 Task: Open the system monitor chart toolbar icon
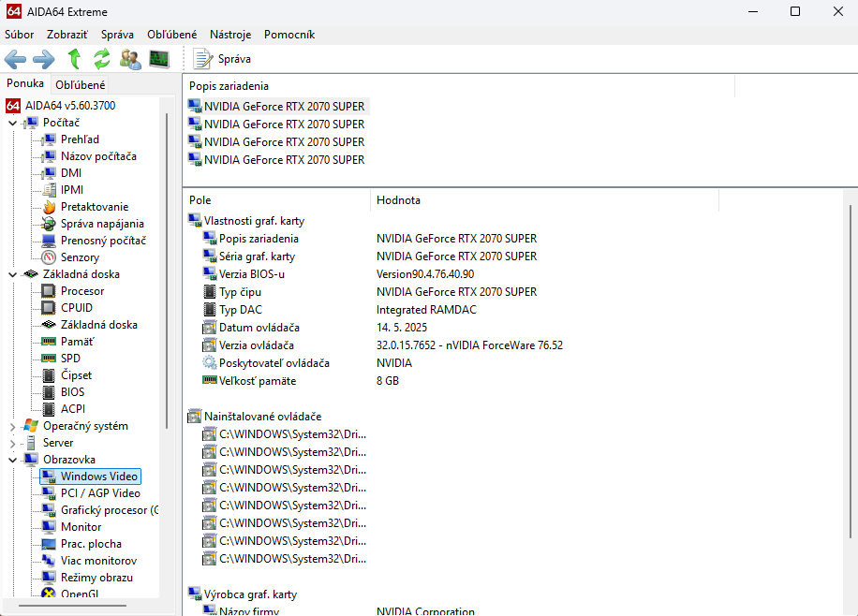point(159,59)
